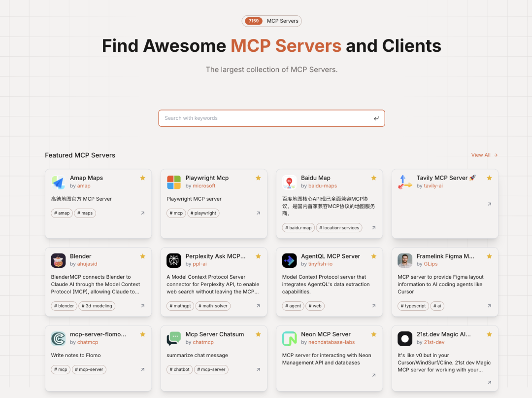This screenshot has width=532, height=398.
Task: Click the star on Perplexity Ask card
Action: pos(258,256)
